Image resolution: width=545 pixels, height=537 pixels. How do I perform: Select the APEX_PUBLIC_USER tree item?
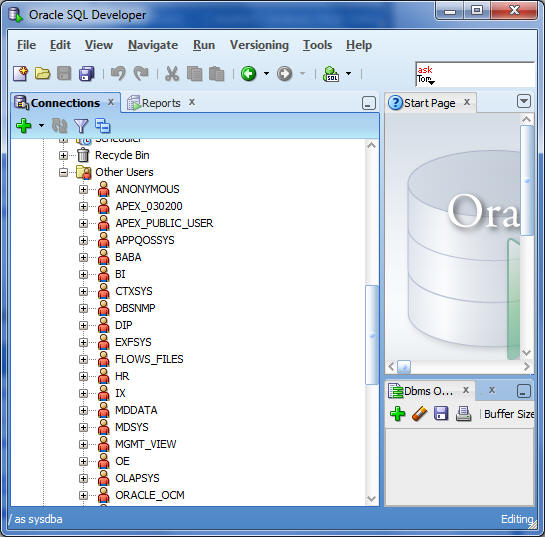[164, 223]
